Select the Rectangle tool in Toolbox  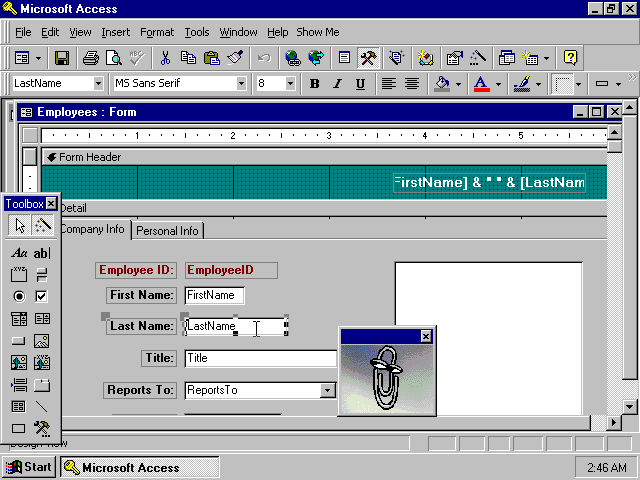pos(19,429)
